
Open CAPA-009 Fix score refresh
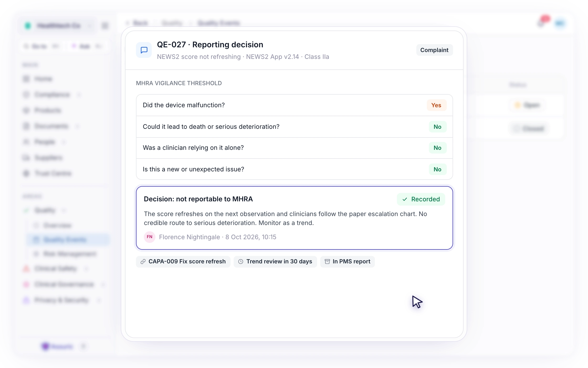[183, 262]
